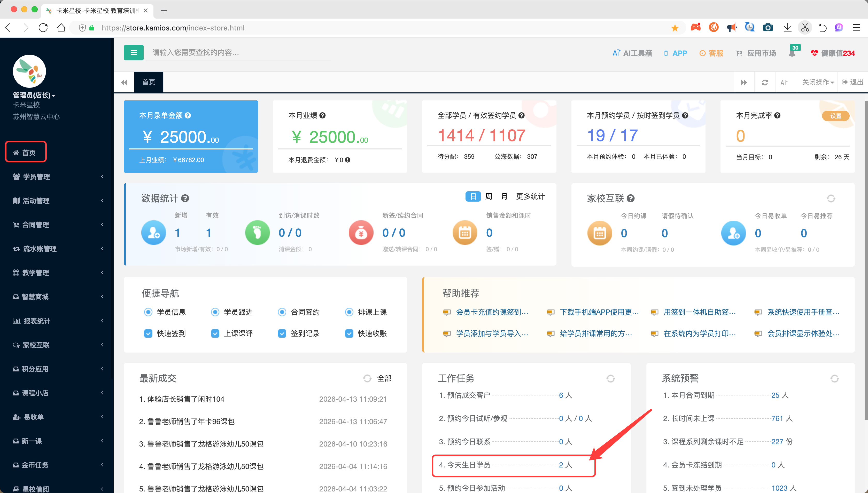868x493 pixels.
Task: Click the 应用市场 shopping cart icon
Action: pyautogui.click(x=739, y=53)
